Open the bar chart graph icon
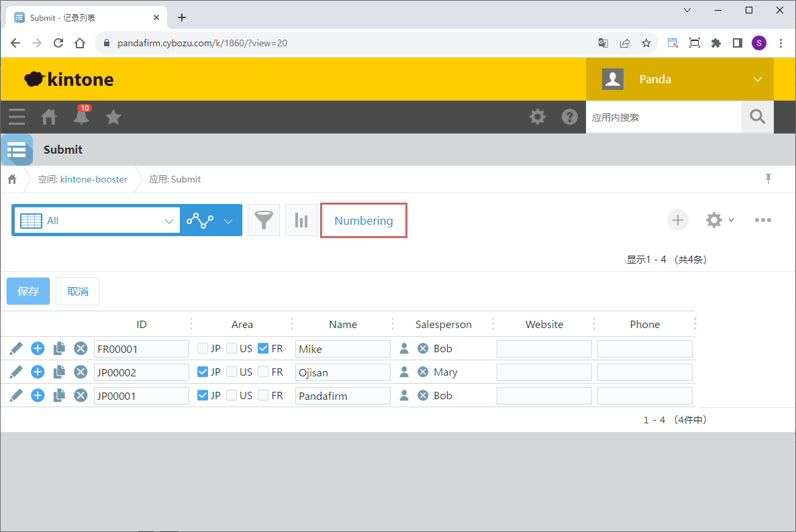 pyautogui.click(x=301, y=220)
